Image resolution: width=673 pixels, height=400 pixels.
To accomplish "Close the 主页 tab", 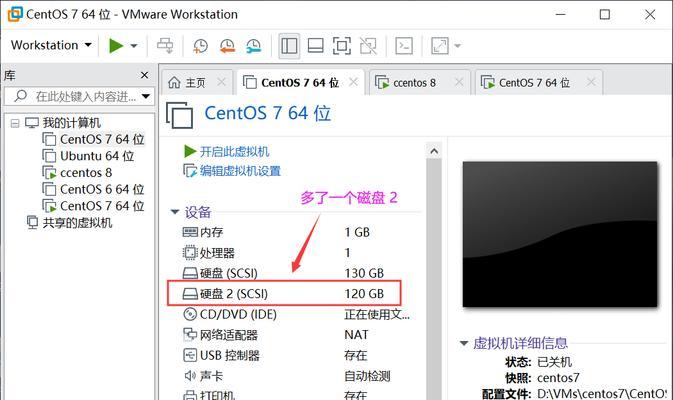I will [x=221, y=82].
